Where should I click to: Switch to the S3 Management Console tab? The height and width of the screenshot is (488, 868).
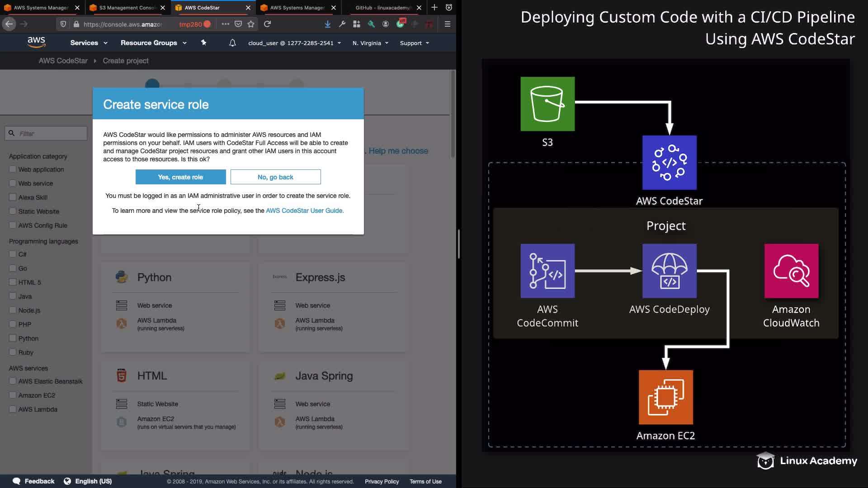pos(127,8)
